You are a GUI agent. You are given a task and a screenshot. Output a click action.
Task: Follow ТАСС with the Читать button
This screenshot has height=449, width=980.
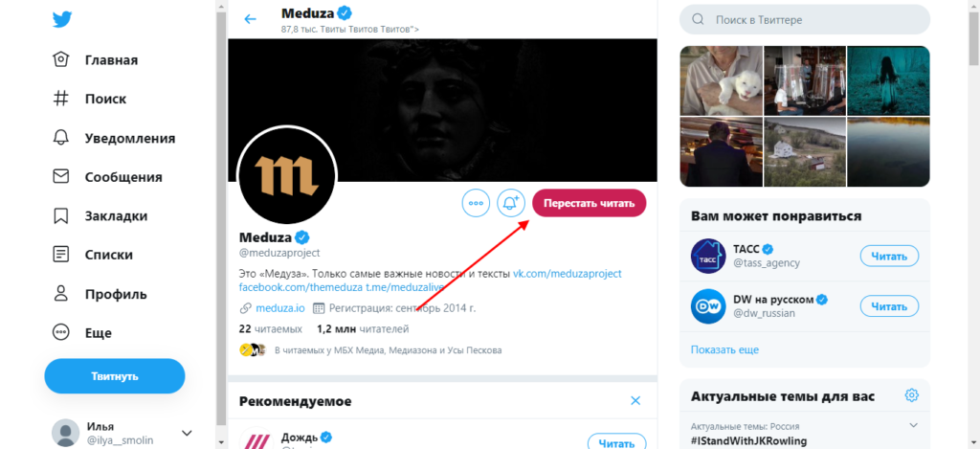(x=889, y=256)
